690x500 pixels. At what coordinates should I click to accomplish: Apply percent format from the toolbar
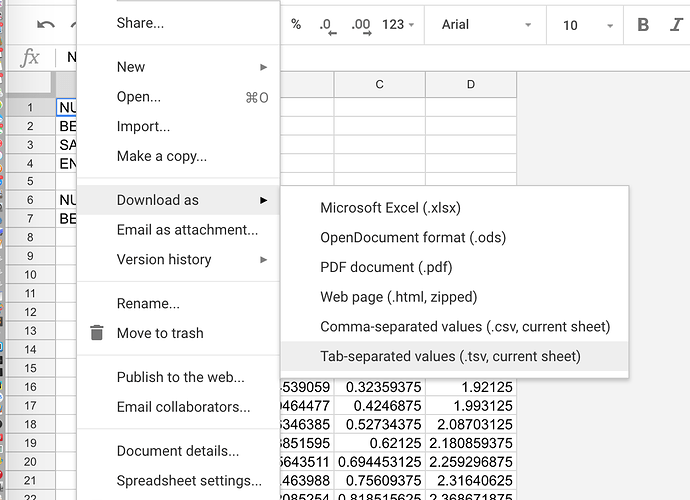pos(296,24)
